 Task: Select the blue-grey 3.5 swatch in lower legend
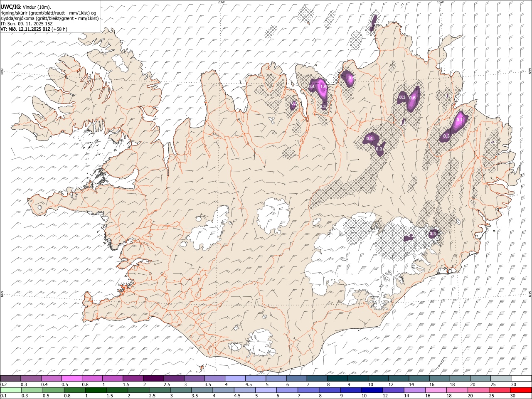(x=202, y=390)
